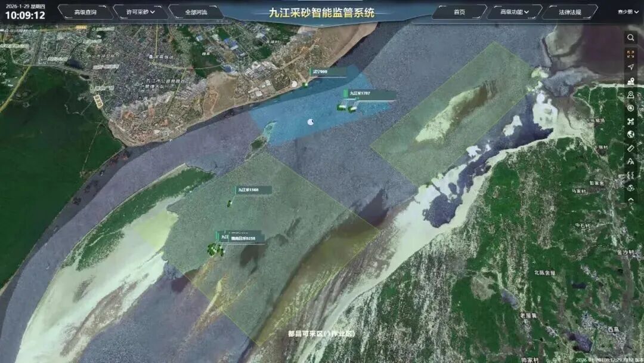Select the person-location marker icon
This screenshot has width=644, height=363.
(x=631, y=81)
